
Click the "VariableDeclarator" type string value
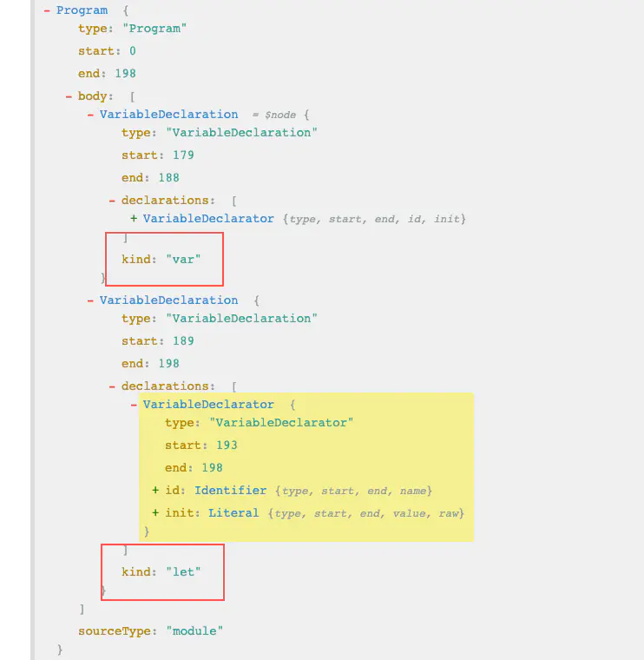pos(281,423)
